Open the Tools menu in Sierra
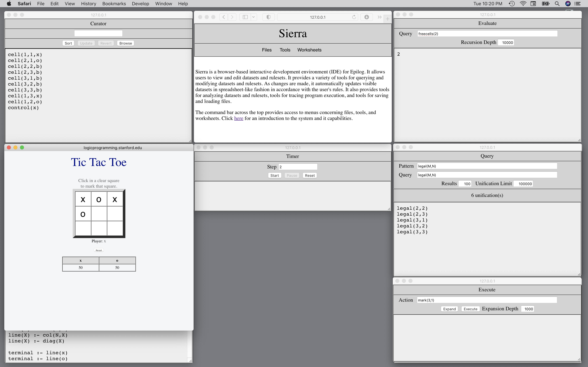The image size is (588, 367). point(285,50)
